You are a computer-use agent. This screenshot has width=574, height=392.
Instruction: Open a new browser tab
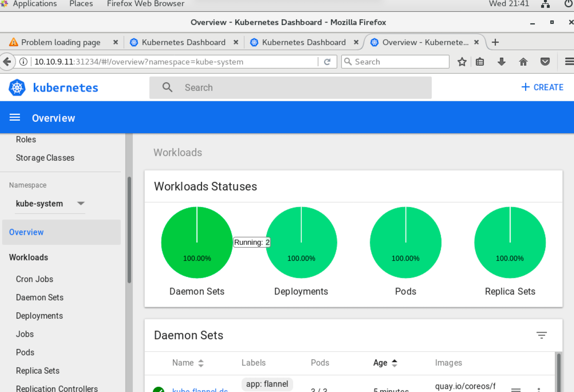tap(495, 42)
